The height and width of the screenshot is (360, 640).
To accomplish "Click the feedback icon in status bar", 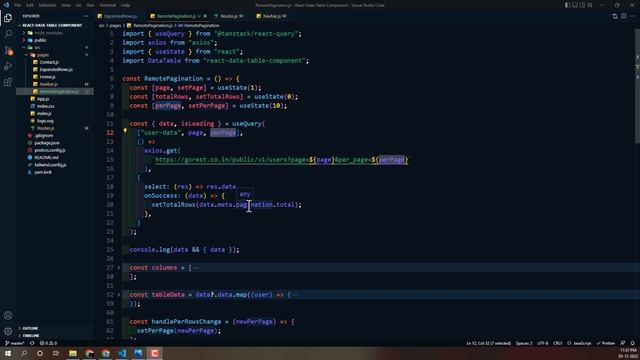I will tap(623, 343).
